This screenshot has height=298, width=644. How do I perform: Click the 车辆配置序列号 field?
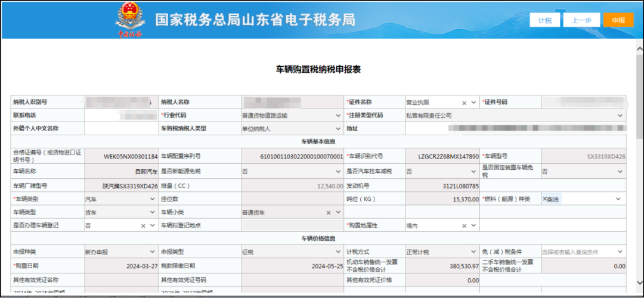tap(293, 156)
